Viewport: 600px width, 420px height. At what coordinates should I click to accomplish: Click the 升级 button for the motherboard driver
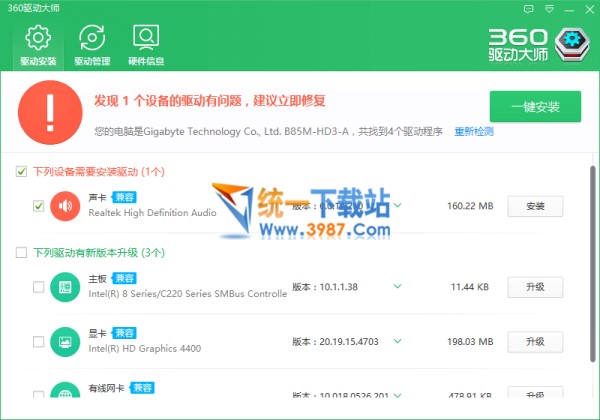535,288
